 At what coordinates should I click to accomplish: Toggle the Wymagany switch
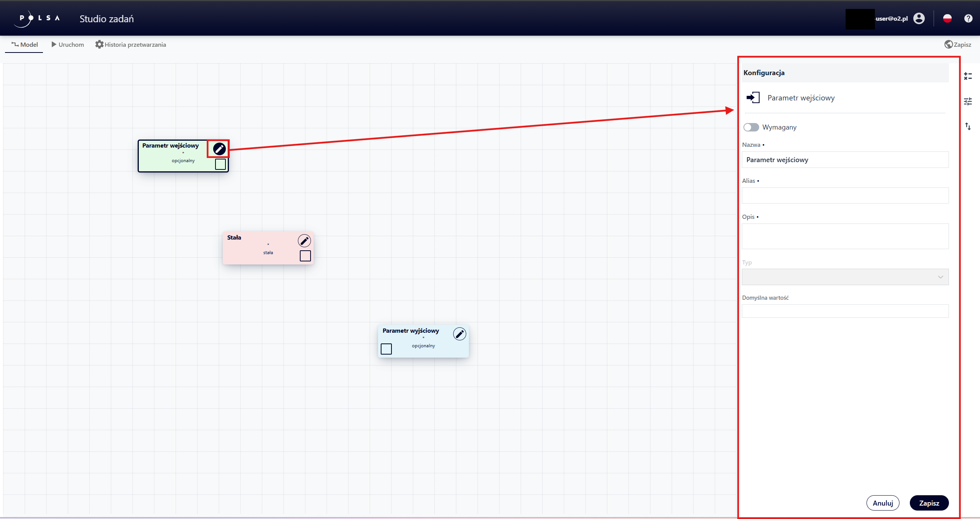click(751, 127)
